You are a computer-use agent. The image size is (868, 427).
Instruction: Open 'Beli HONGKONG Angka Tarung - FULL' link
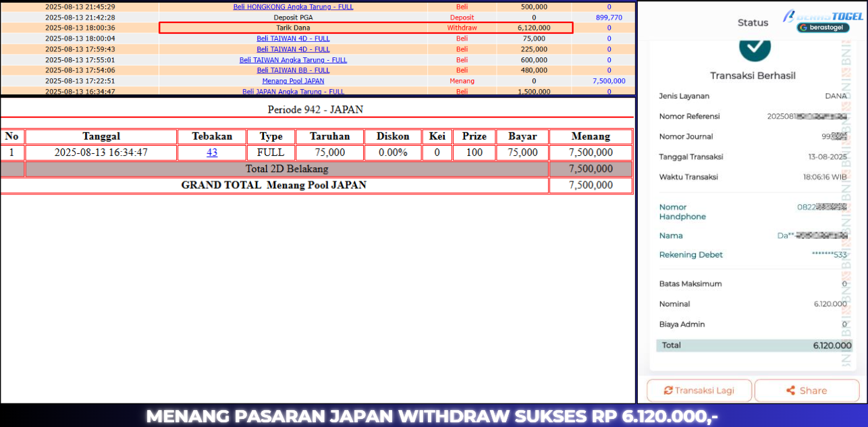click(293, 7)
